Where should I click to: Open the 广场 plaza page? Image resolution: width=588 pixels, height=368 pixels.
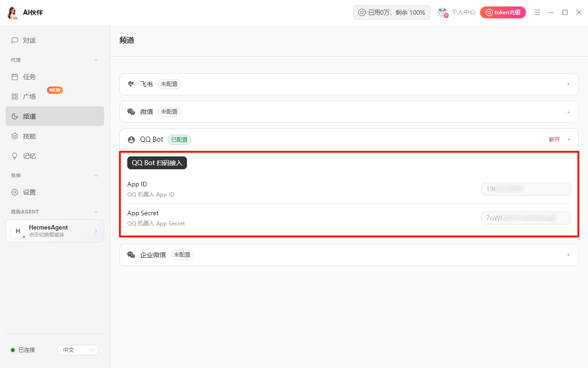tap(55, 97)
